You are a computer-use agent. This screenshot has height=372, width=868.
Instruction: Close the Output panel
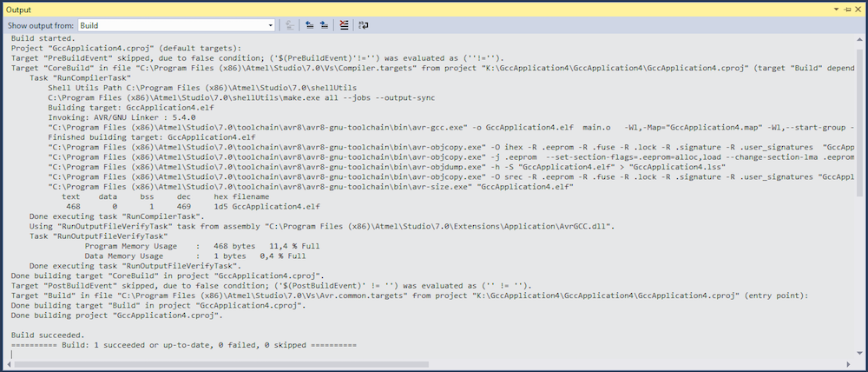(x=858, y=10)
